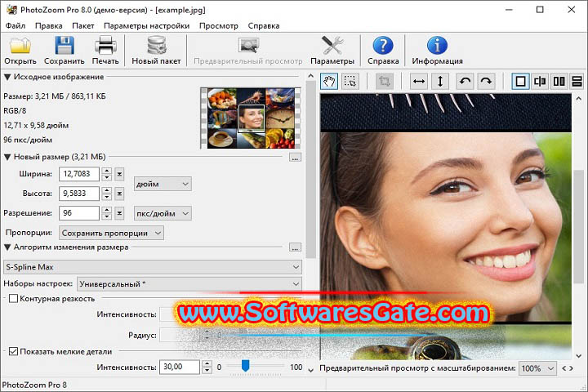Open the дюйм units dropdown
Viewport: 588px width, 392px height.
[x=163, y=184]
